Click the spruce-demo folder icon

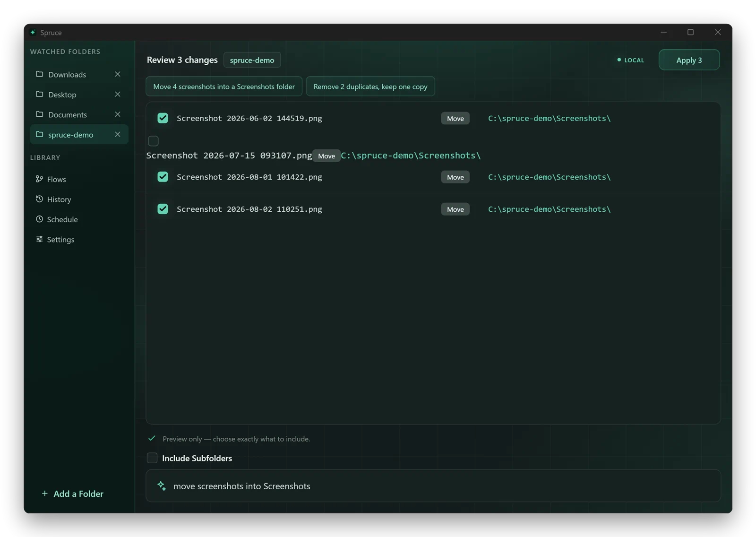(x=39, y=134)
